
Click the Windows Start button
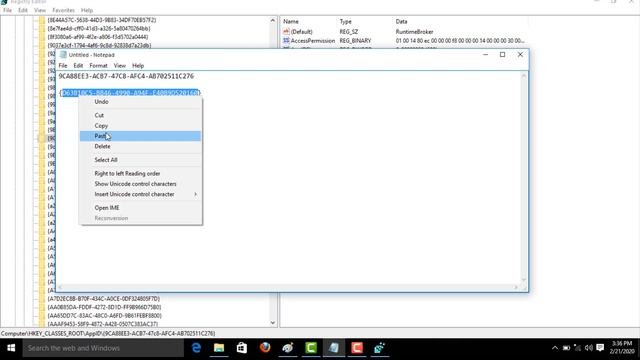(x=11, y=348)
